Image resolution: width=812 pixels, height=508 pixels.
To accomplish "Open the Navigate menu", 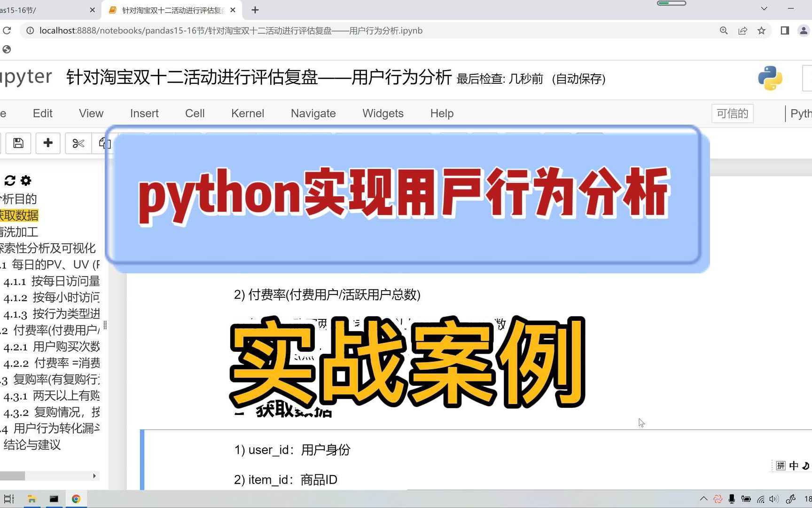I will tap(313, 113).
